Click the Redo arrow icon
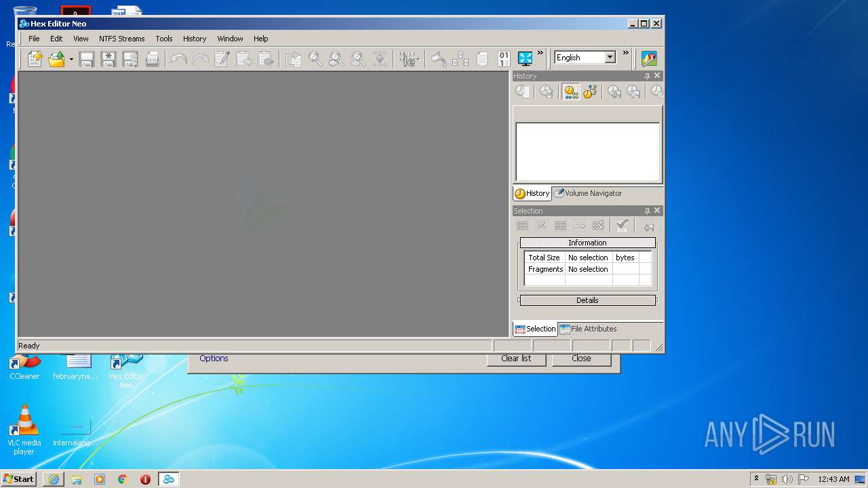 [x=200, y=59]
